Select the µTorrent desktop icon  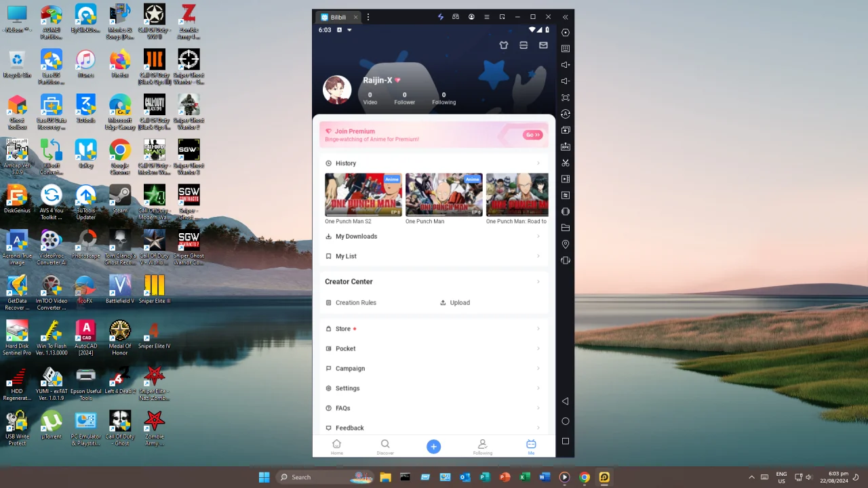pyautogui.click(x=51, y=426)
